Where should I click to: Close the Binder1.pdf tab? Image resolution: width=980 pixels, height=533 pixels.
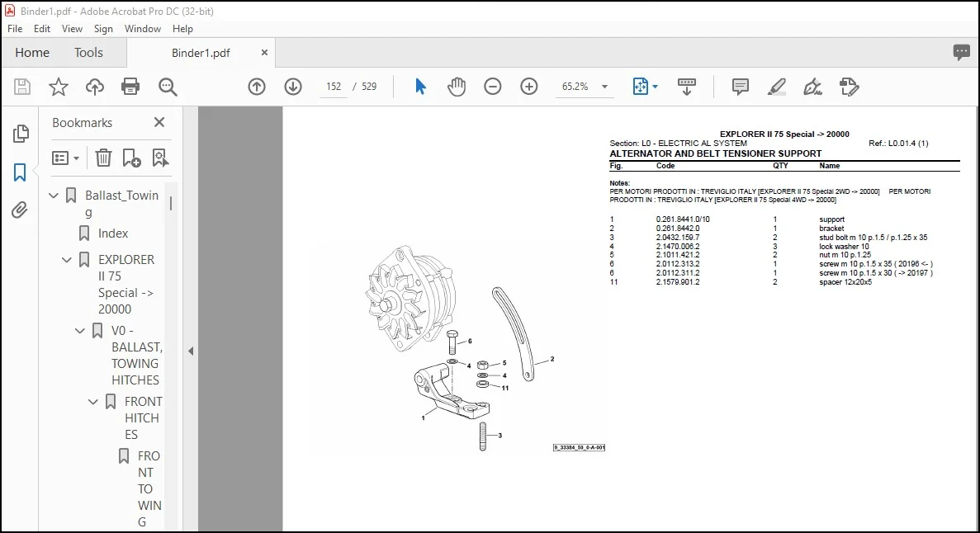(264, 53)
